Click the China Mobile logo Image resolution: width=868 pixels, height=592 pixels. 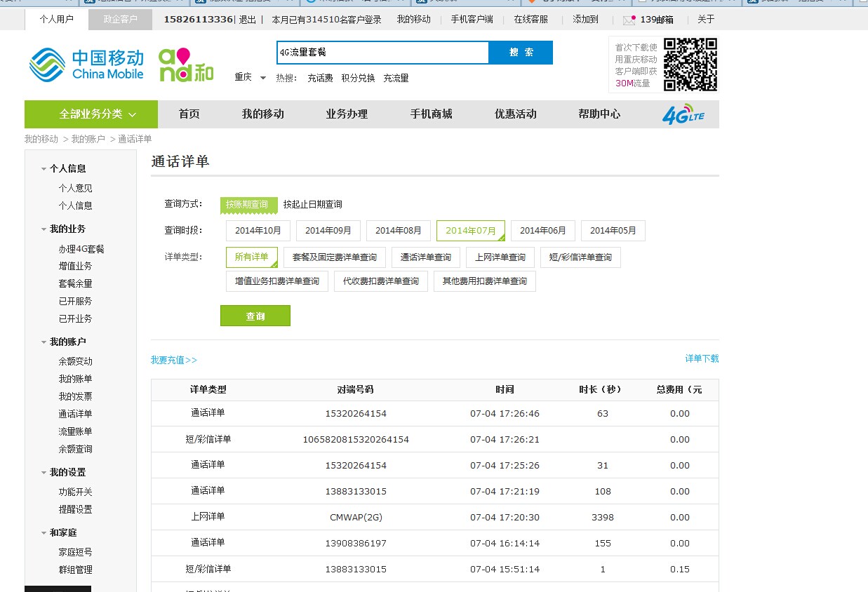(x=86, y=65)
